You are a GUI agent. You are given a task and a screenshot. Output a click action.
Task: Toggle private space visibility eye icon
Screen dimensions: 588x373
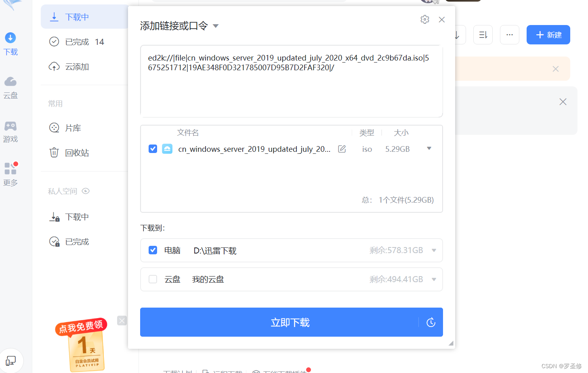click(86, 191)
